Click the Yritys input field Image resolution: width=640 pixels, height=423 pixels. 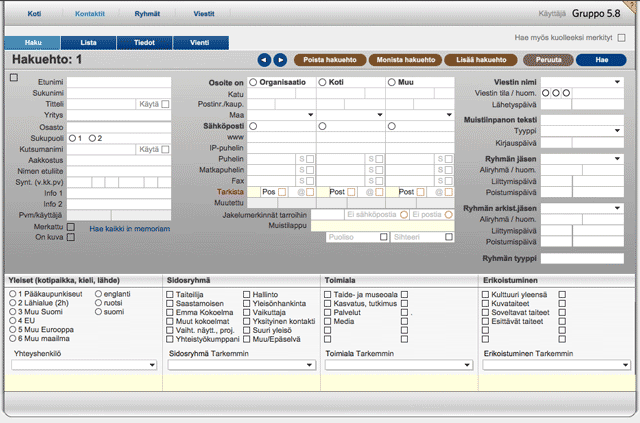pos(119,115)
